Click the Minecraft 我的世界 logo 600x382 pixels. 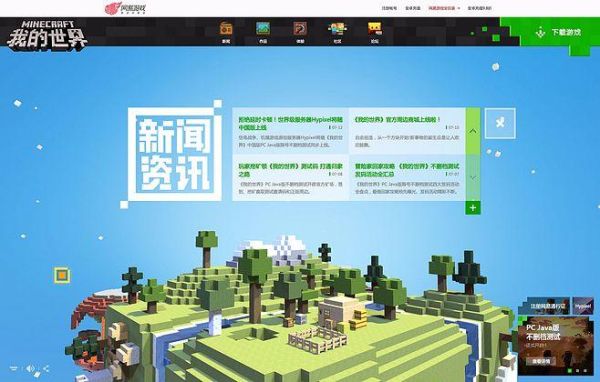[x=47, y=35]
